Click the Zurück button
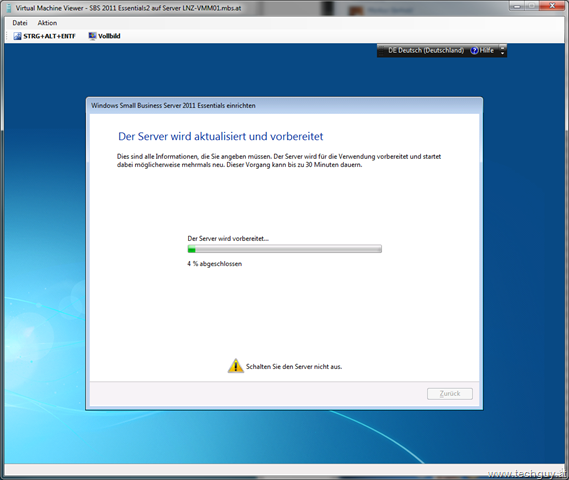Screen dimensions: 569x480 pyautogui.click(x=450, y=394)
